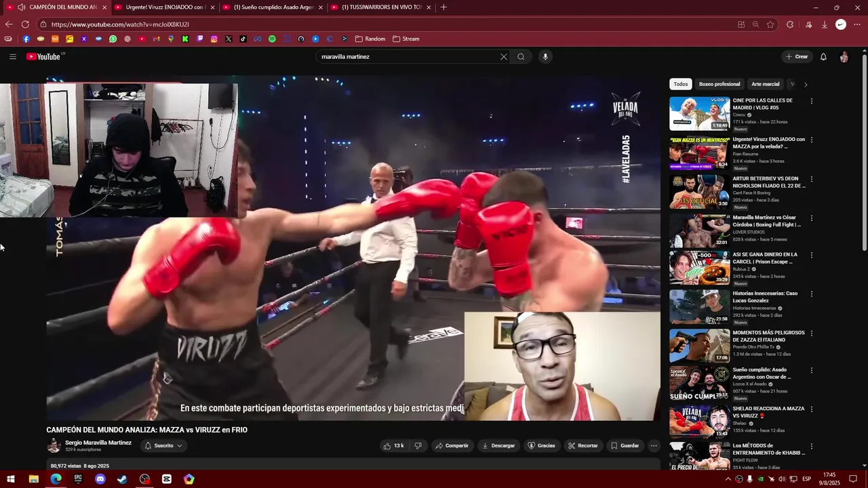Select the Arte marcial chip
This screenshot has height=488, width=868.
coord(766,84)
